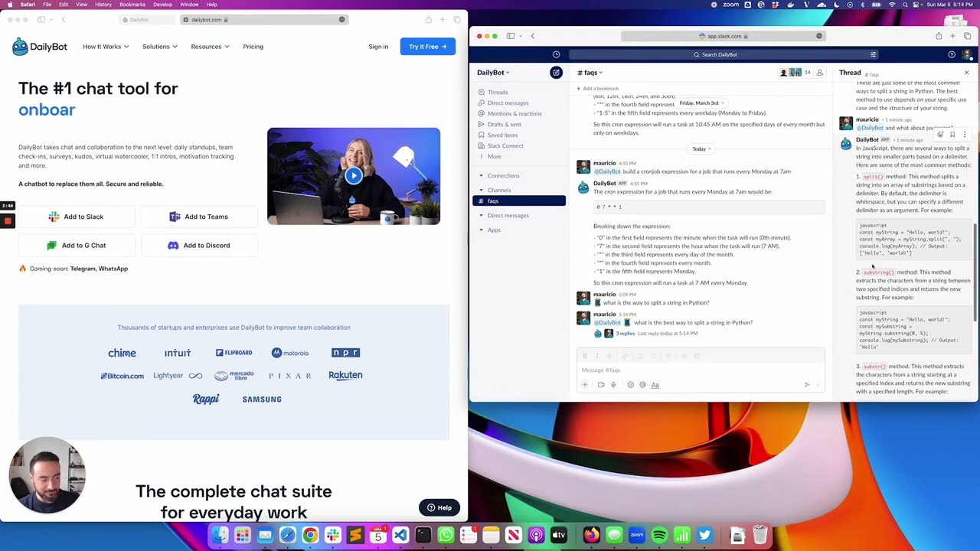Viewport: 980px width, 551px height.
Task: Expand How It Works menu
Action: [x=106, y=47]
